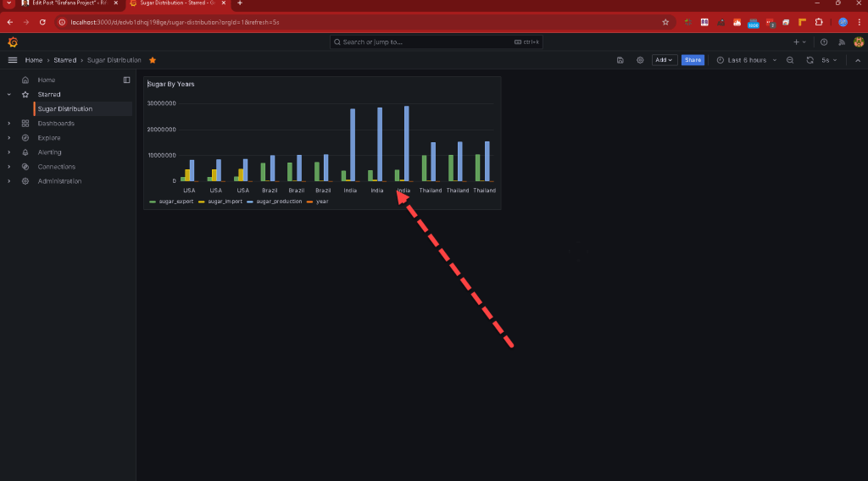Screen dimensions: 868x481
Task: Dock or undock the sidebar menu
Action: 127,80
